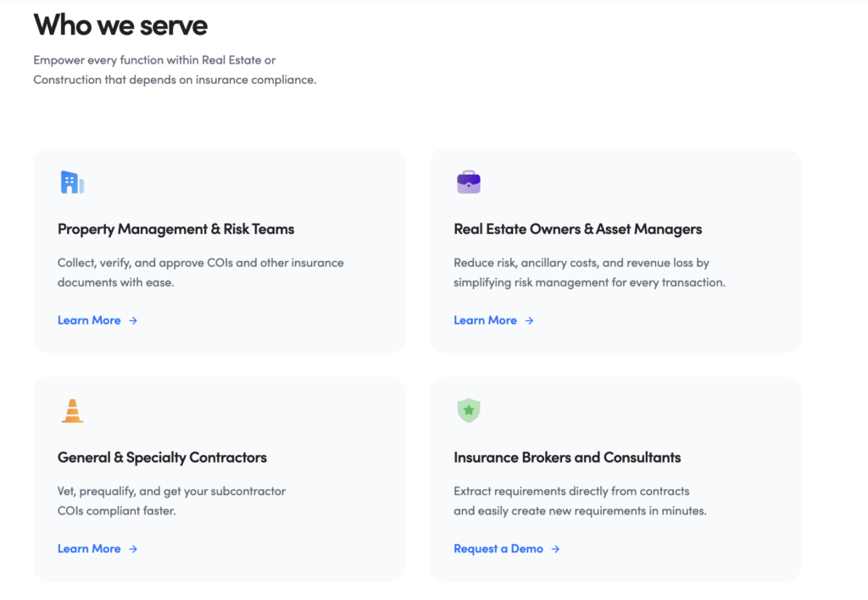
Task: Click arrow next to Contractors Learn More
Action: tap(133, 549)
